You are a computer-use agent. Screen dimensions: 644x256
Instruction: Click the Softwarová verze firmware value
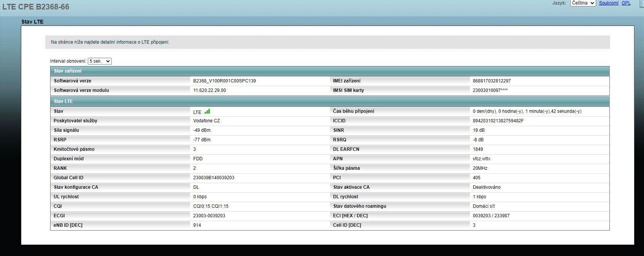click(224, 81)
